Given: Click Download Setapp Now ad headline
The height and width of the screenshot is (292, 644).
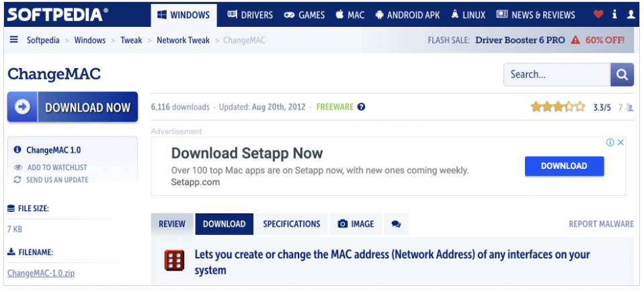Looking at the screenshot, I should (x=247, y=153).
